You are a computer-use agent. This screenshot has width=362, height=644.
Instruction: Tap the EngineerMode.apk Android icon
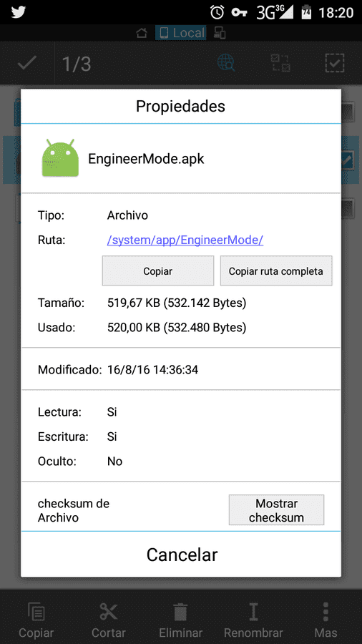[60, 158]
